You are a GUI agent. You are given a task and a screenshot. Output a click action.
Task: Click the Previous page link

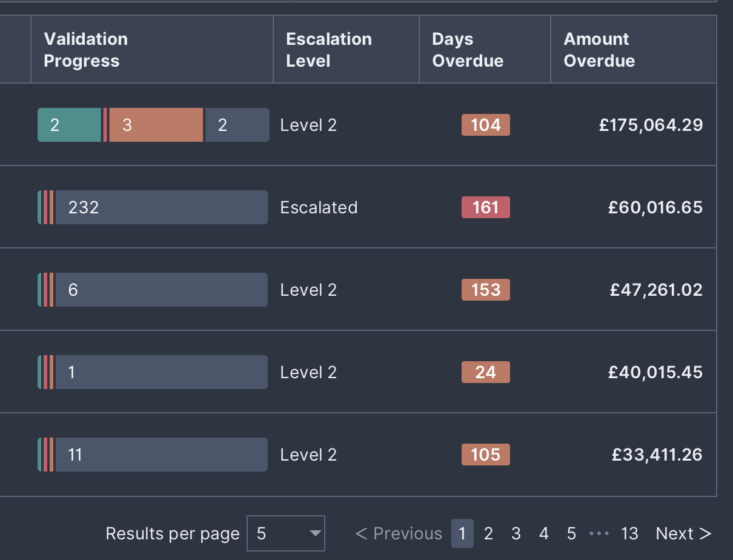(399, 533)
